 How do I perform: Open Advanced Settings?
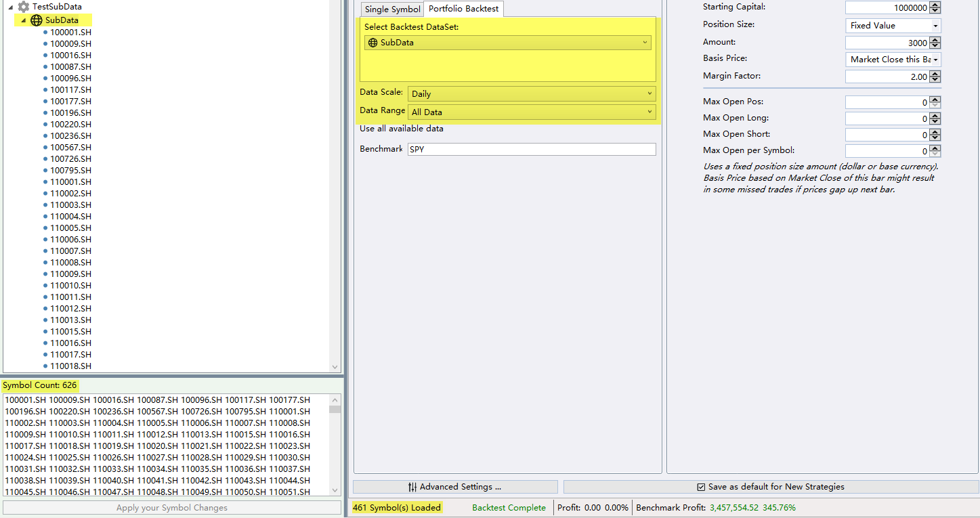pyautogui.click(x=455, y=487)
